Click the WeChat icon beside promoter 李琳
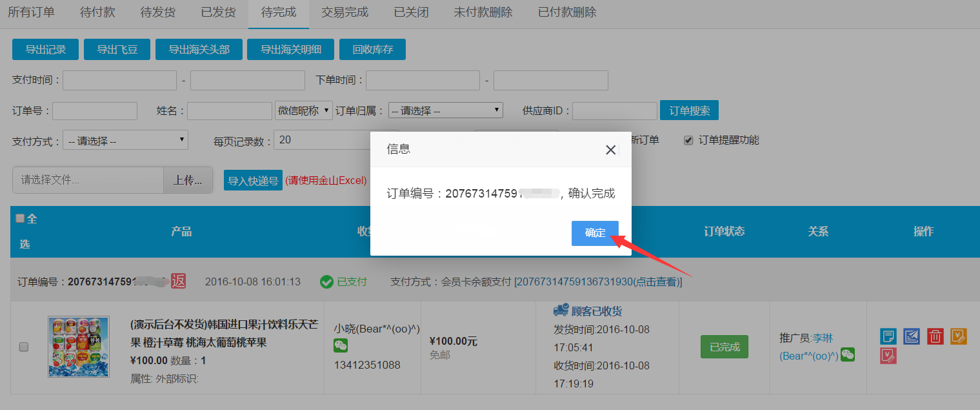This screenshot has width=980, height=410. click(848, 354)
